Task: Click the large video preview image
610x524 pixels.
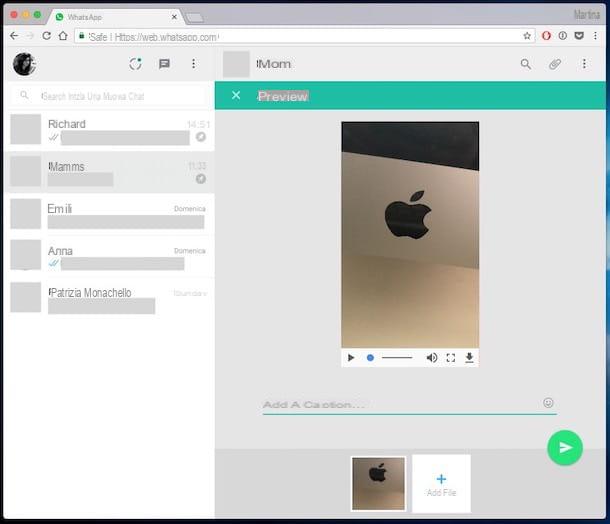Action: [x=410, y=235]
